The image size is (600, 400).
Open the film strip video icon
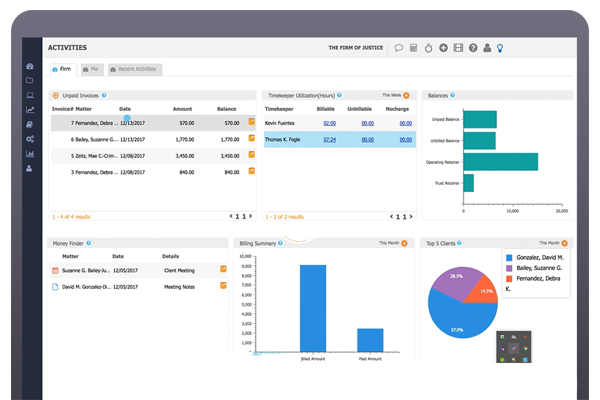[458, 48]
